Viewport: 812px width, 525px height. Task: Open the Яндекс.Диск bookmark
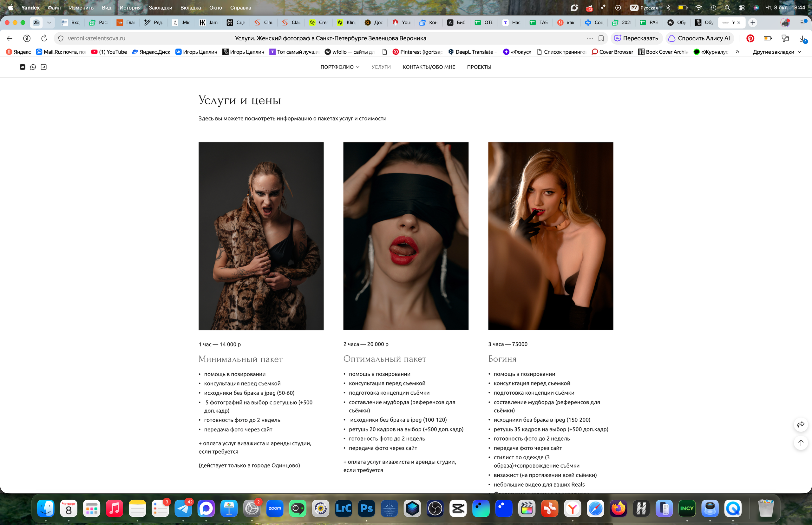[x=151, y=52]
